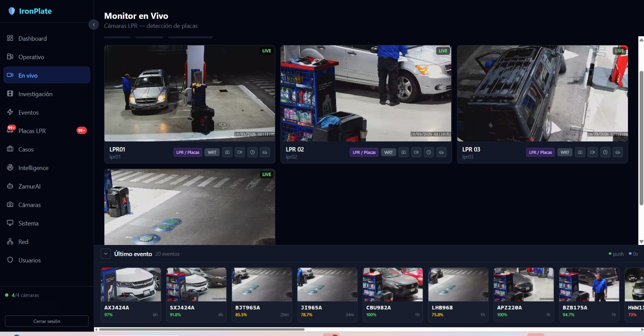Click the LIVE badge on the LPR 02 feed
Screen dimensions: 644x336
coord(443,51)
